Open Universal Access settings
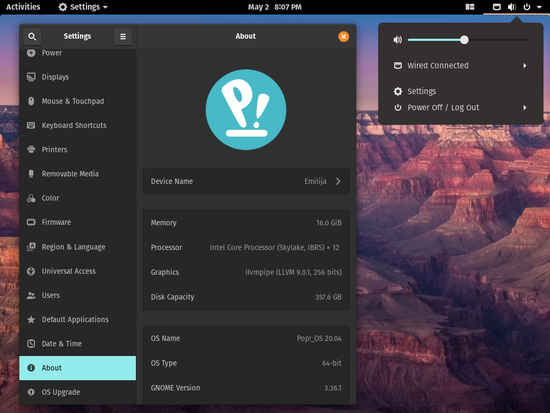The height and width of the screenshot is (413, 550). pyautogui.click(x=78, y=271)
